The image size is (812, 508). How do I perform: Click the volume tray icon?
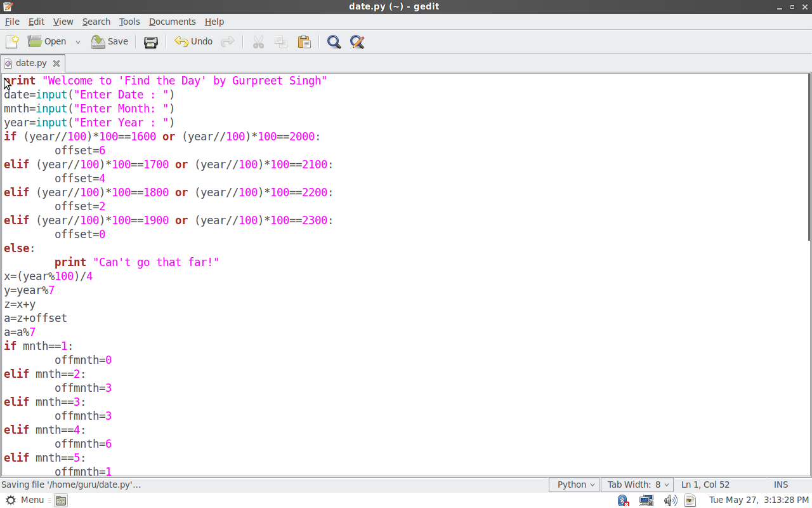click(671, 500)
